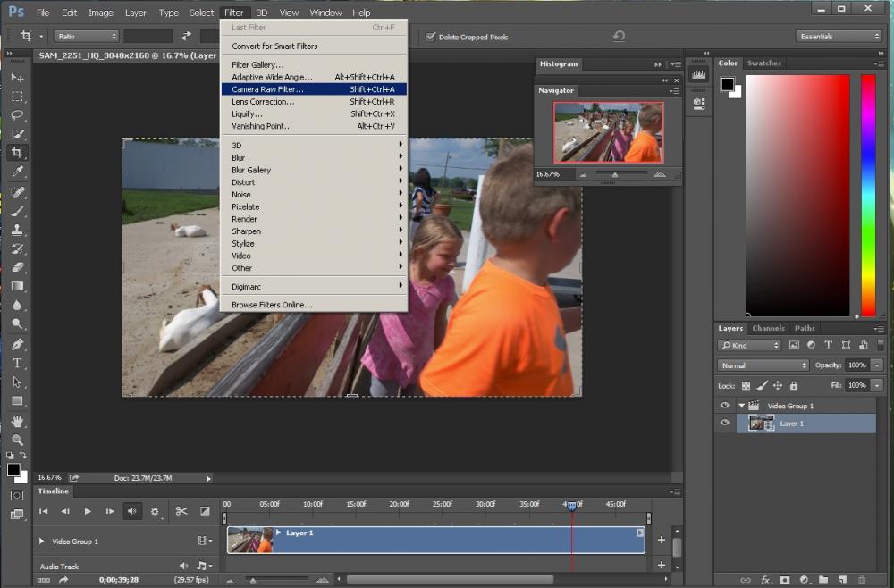The height and width of the screenshot is (588, 894).
Task: Expand Video Group 1 track in timeline
Action: pyautogui.click(x=41, y=542)
